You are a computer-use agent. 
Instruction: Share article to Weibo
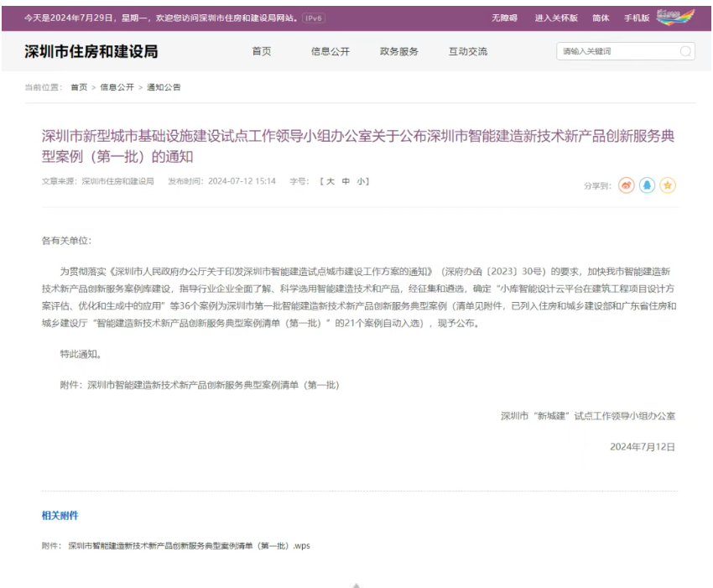click(x=627, y=185)
